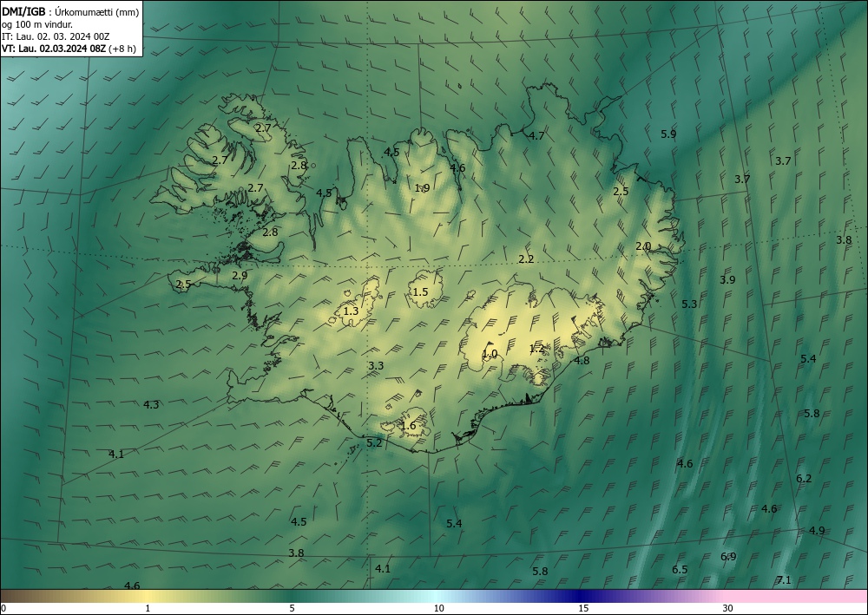Select the 6.2 value in the southeast sea
Viewport: 868px width, 615px height.
pyautogui.click(x=804, y=479)
